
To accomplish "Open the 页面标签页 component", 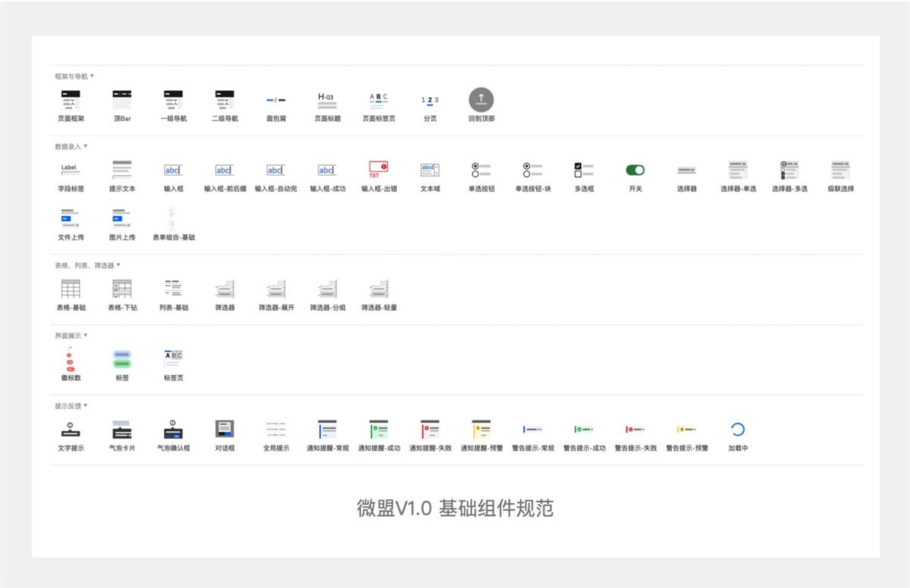I will pos(378,99).
